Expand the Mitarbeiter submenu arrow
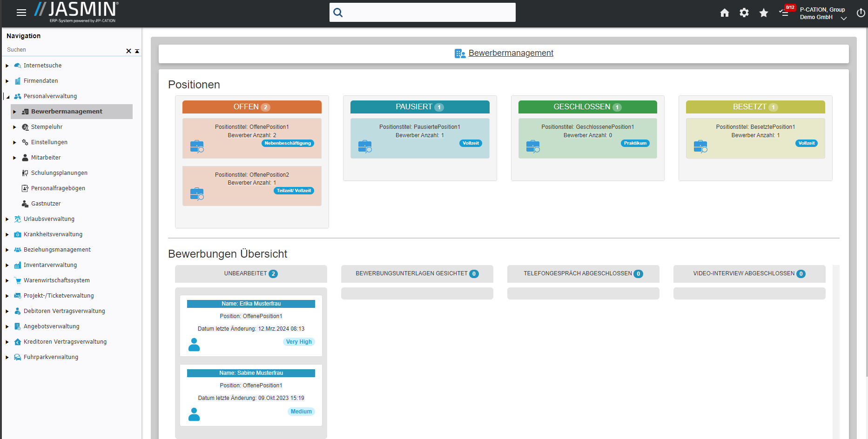This screenshot has width=868, height=439. (14, 158)
